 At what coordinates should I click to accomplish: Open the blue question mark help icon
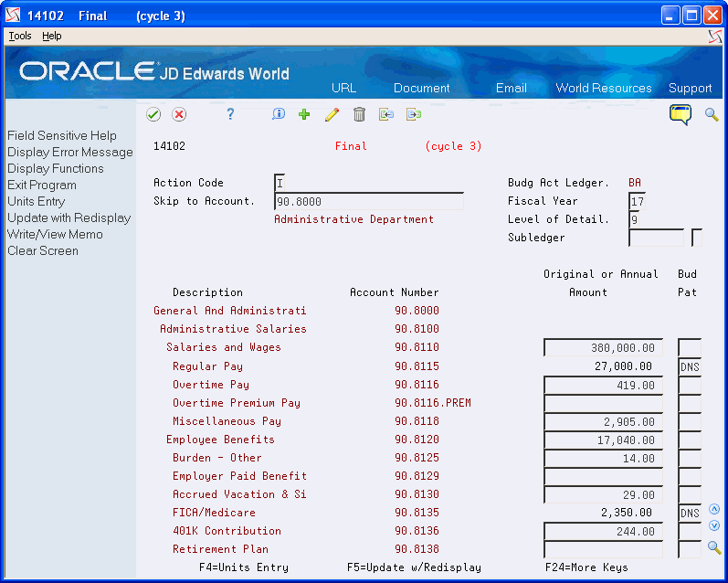[230, 114]
